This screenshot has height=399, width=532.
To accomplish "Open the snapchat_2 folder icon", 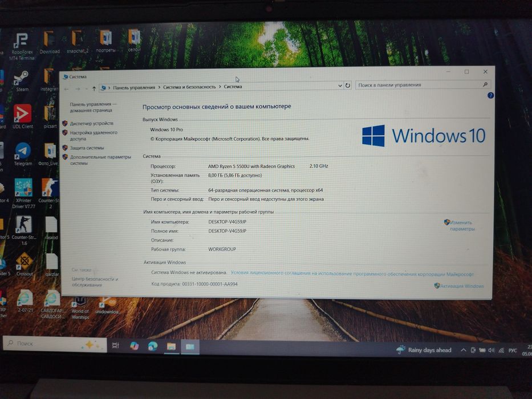I will pos(78,42).
